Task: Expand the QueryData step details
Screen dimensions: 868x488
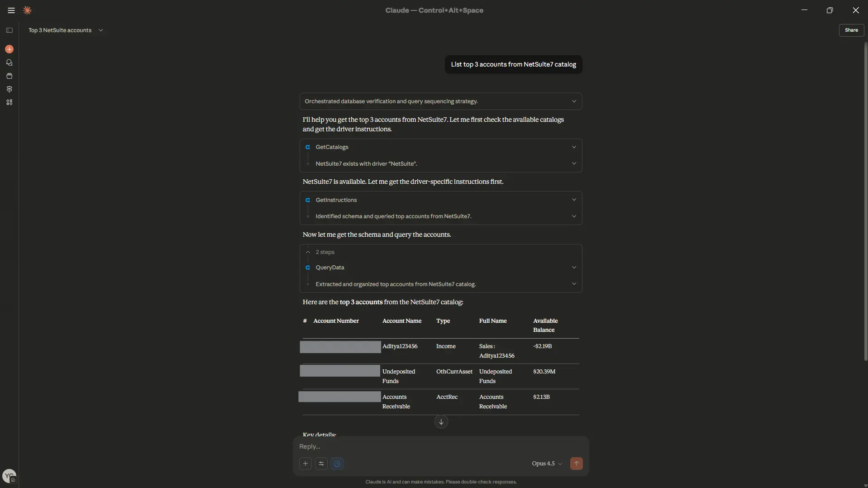Action: [573, 268]
